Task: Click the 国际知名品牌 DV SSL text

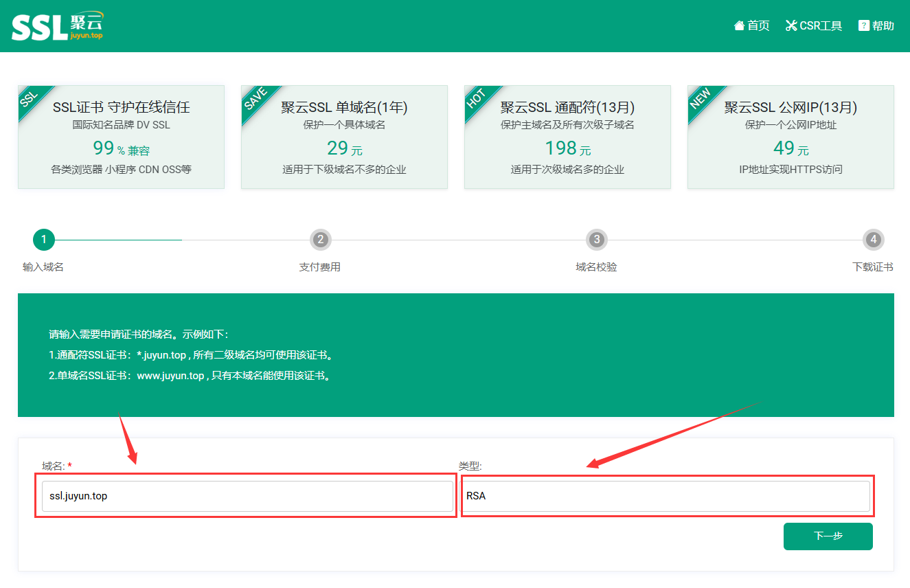Action: pos(121,125)
